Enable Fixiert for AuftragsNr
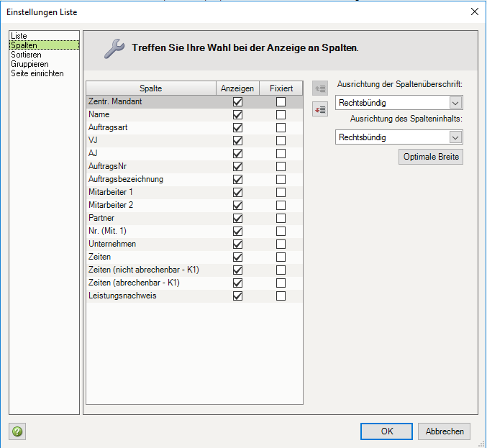The width and height of the screenshot is (487, 448). (x=281, y=166)
